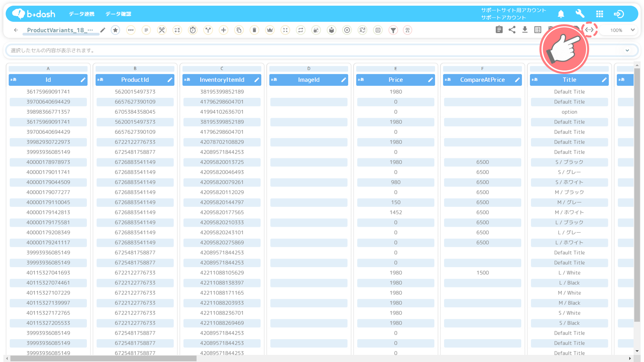This screenshot has width=644, height=362.
Task: Edit the ProductVariants file name with the pencil icon
Action: pyautogui.click(x=103, y=30)
